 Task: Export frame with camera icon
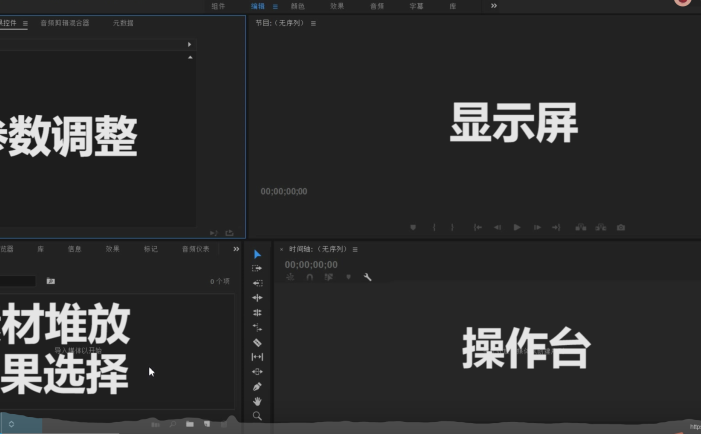point(621,228)
